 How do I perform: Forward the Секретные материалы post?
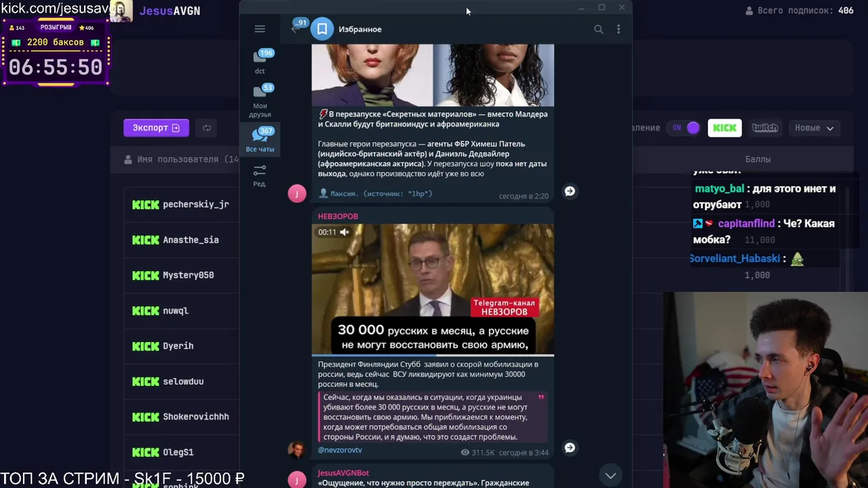coord(570,191)
